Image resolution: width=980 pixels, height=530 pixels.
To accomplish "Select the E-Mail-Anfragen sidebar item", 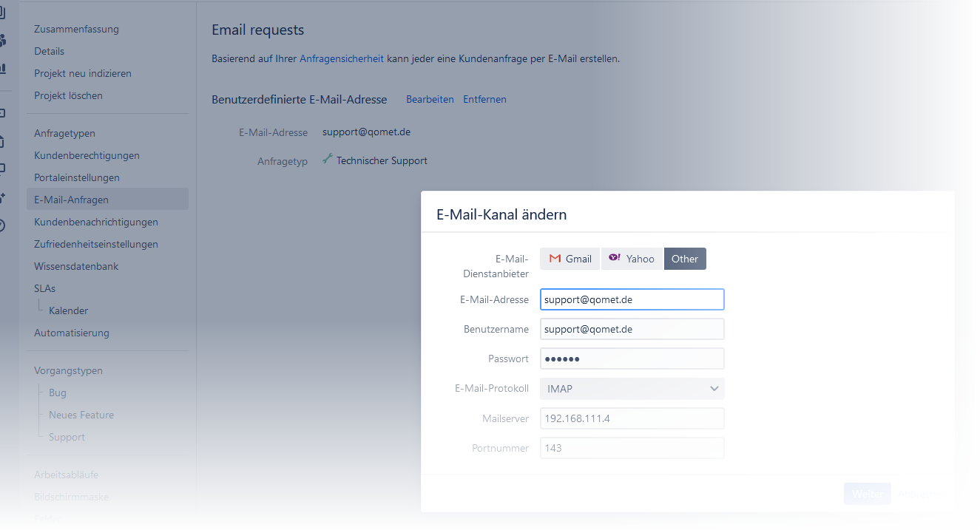I will pyautogui.click(x=108, y=200).
